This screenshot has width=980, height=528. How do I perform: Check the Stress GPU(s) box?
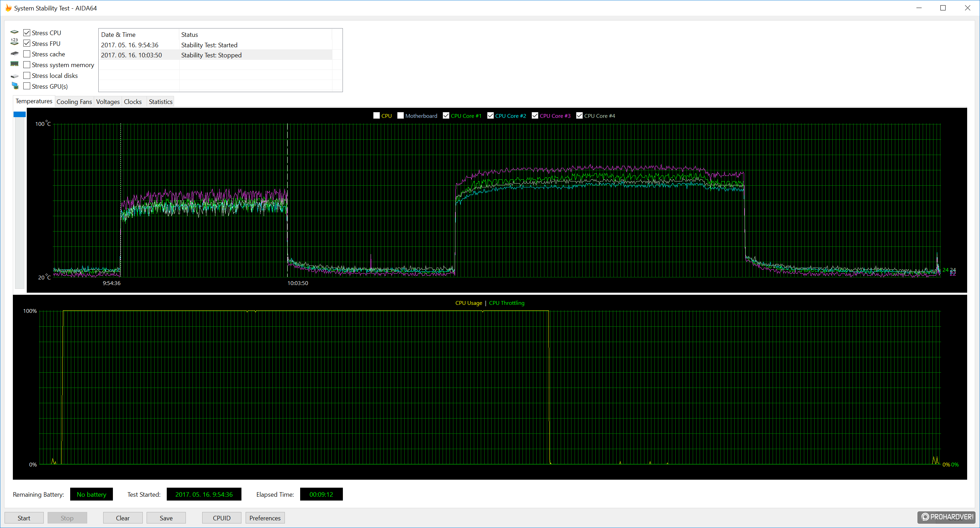(x=27, y=86)
